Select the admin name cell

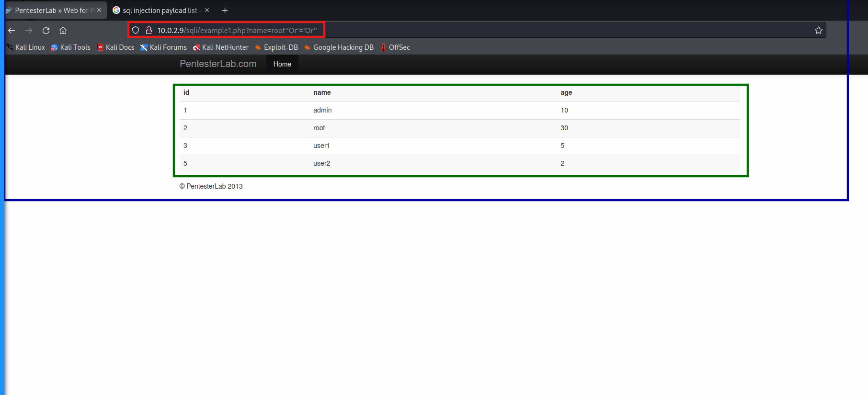[x=322, y=110]
